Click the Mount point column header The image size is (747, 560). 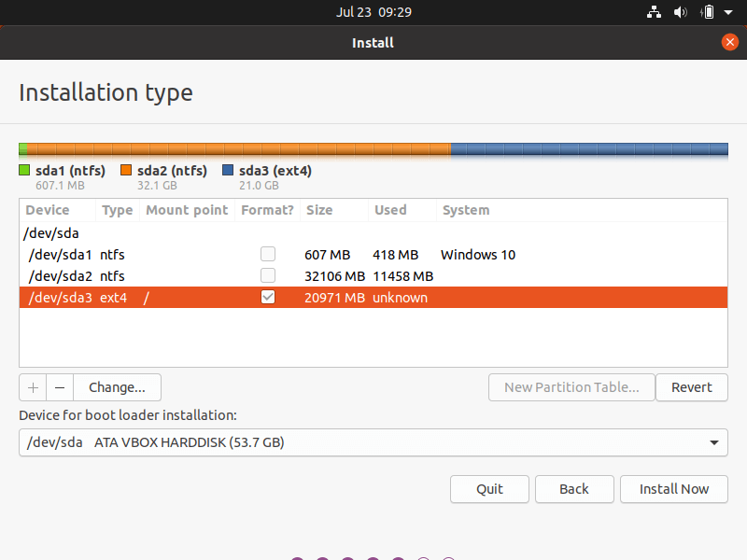187,210
